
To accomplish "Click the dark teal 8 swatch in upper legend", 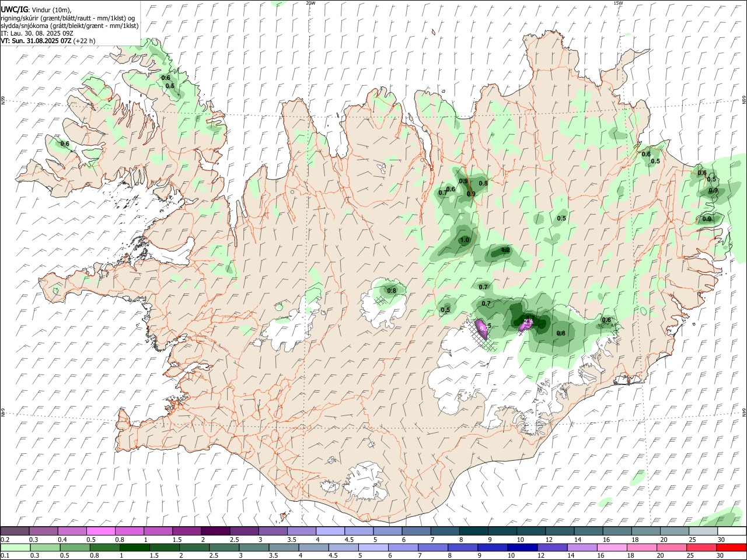I will [473, 531].
